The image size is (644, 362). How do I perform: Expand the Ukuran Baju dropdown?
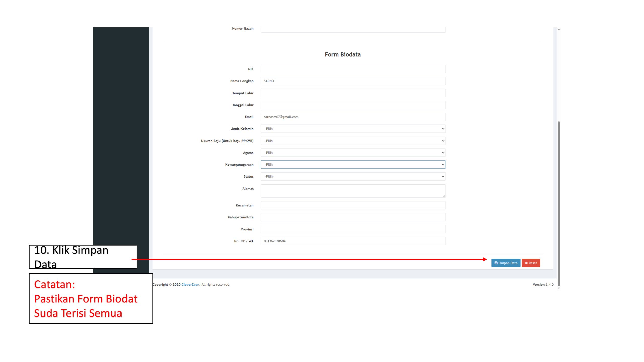pyautogui.click(x=353, y=141)
